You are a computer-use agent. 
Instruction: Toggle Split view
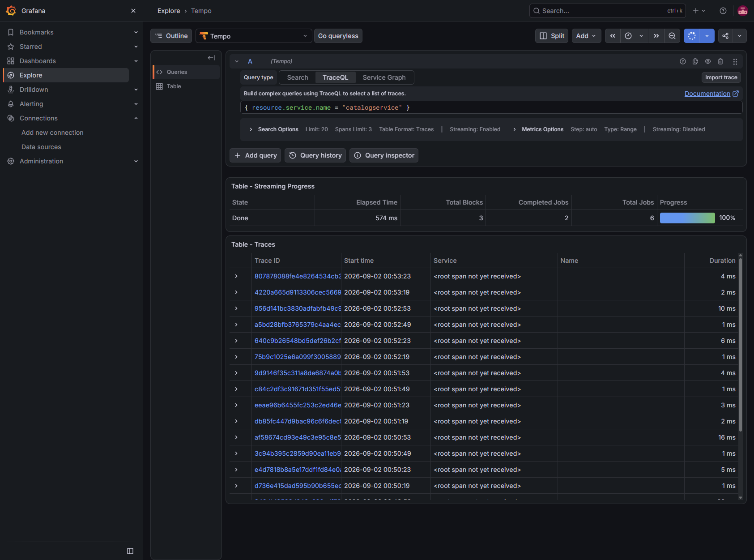pyautogui.click(x=552, y=36)
